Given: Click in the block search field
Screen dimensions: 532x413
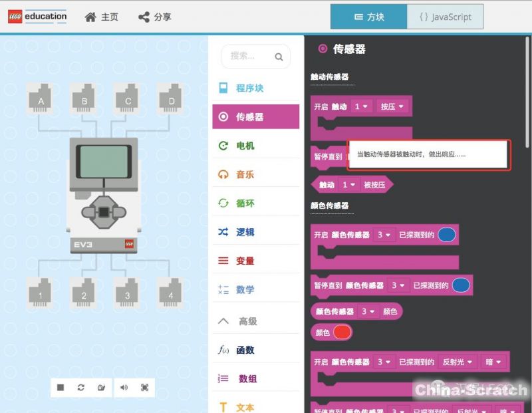Looking at the screenshot, I should tap(250, 57).
